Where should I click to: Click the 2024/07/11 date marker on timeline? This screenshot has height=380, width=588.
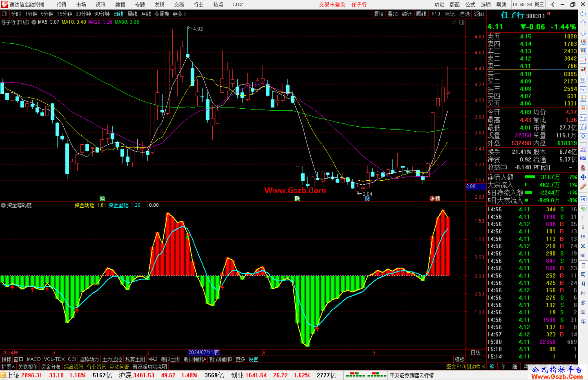(204, 352)
